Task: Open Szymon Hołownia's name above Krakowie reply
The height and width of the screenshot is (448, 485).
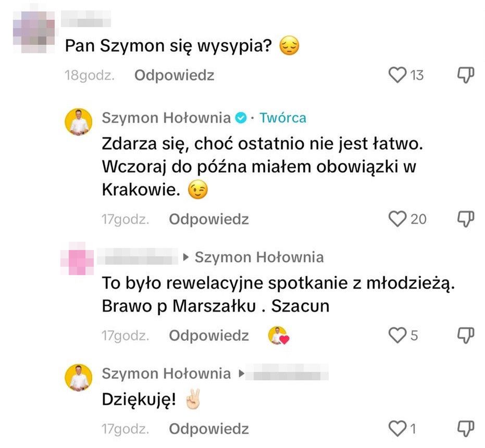Action: coord(166,118)
